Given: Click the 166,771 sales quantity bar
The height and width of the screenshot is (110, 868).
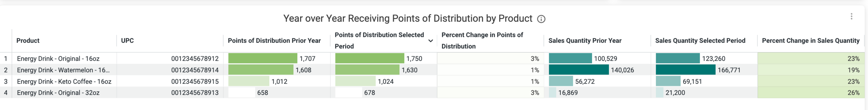Looking at the screenshot, I should 685,70.
